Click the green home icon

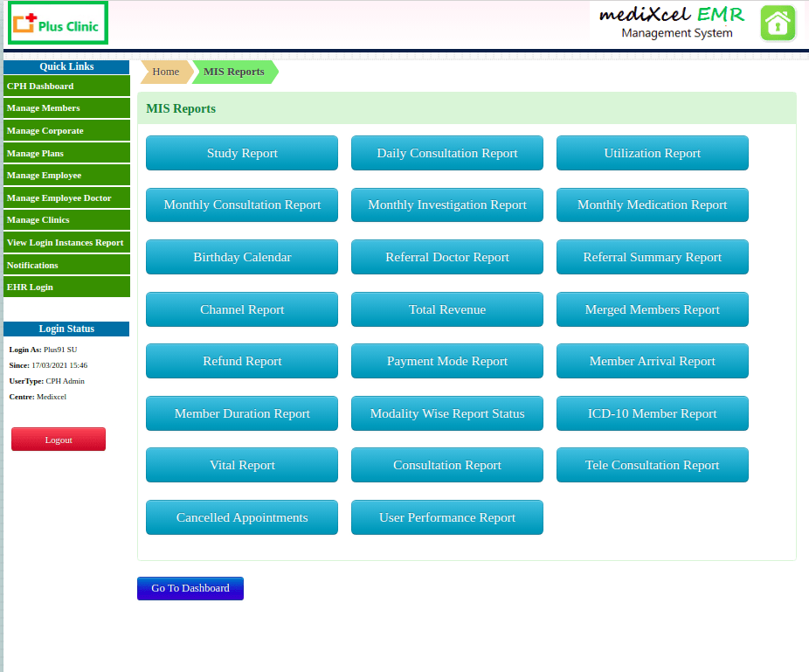coord(778,24)
